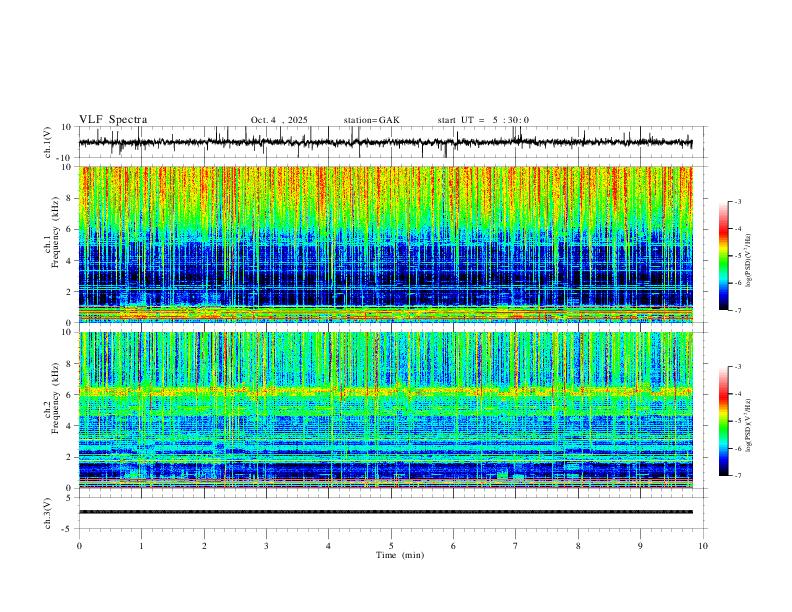Click the "ch.1(V)" waveform axis label
The width and height of the screenshot is (792, 612).
[x=48, y=142]
